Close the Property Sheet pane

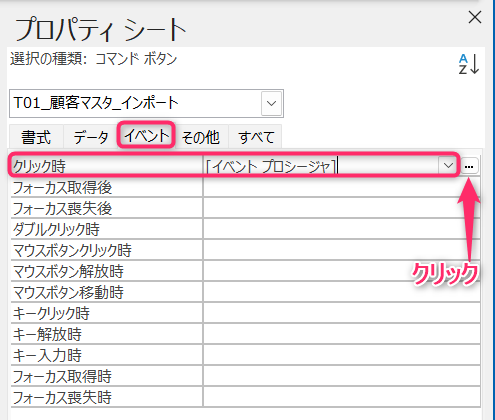(475, 17)
